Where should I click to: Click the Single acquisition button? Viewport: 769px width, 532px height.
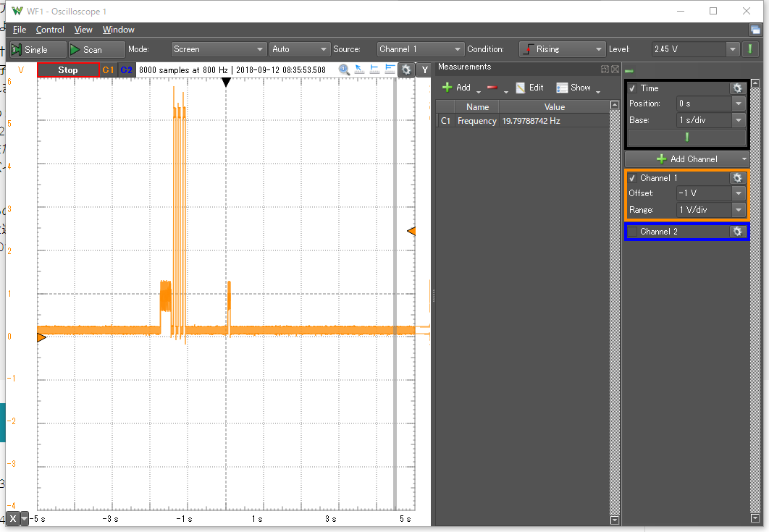coord(29,49)
